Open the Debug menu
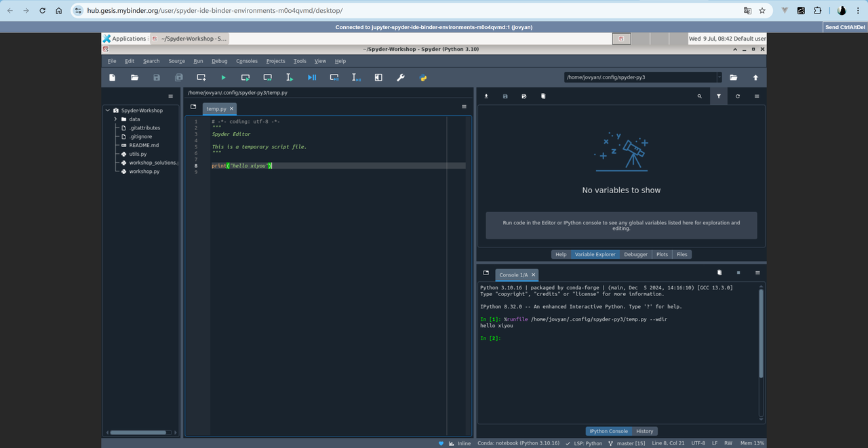868x448 pixels. 220,61
